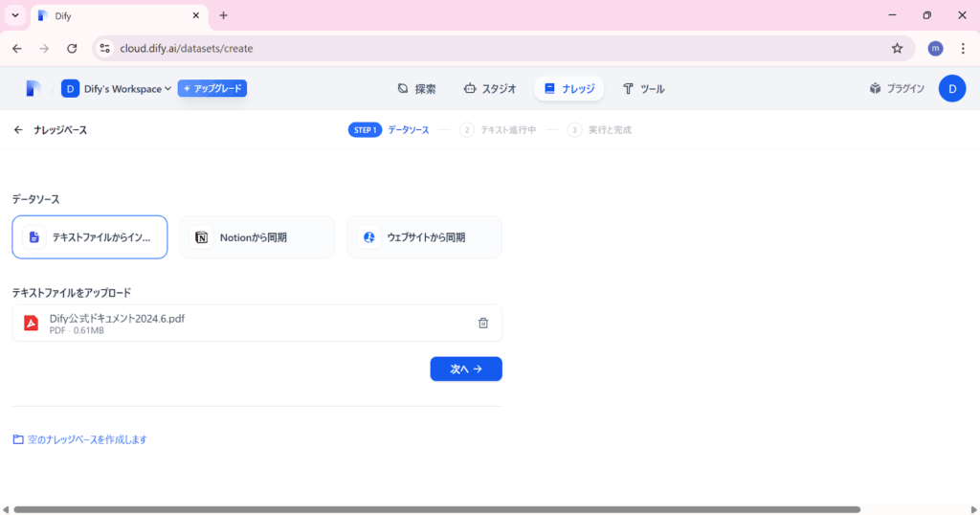The height and width of the screenshot is (515, 980).
Task: Click the アップグレード upgrade button
Action: click(x=212, y=89)
